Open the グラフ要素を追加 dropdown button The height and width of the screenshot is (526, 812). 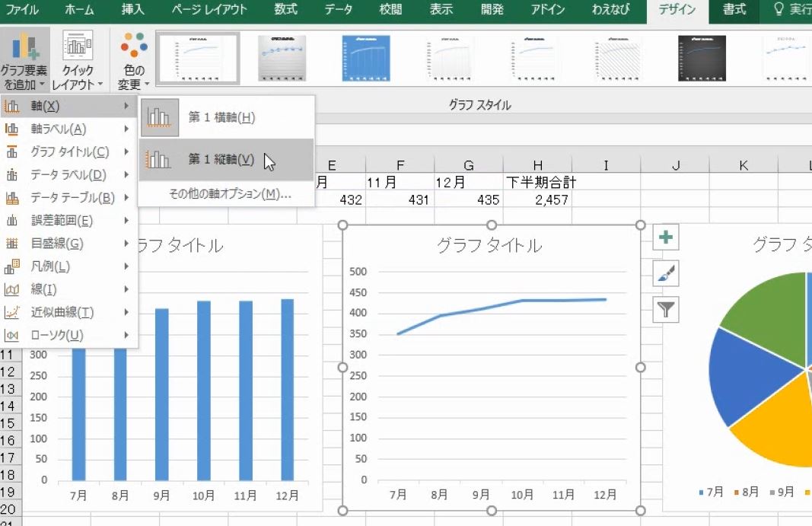(24, 60)
